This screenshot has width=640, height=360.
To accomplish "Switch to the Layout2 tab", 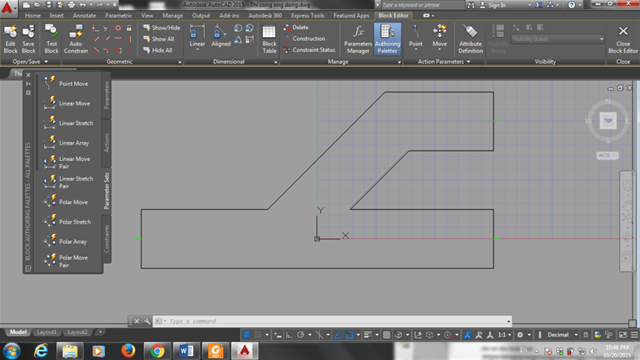I will [x=77, y=332].
